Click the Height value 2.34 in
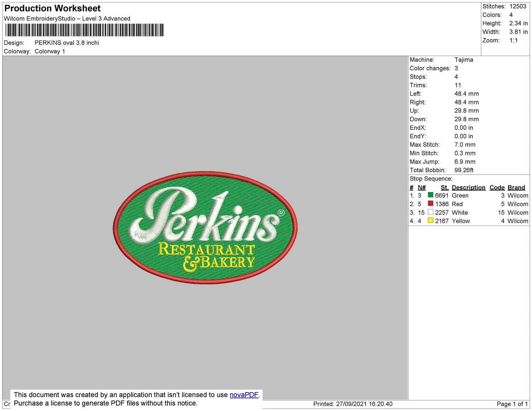Image resolution: width=532 pixels, height=411 pixels. point(518,23)
